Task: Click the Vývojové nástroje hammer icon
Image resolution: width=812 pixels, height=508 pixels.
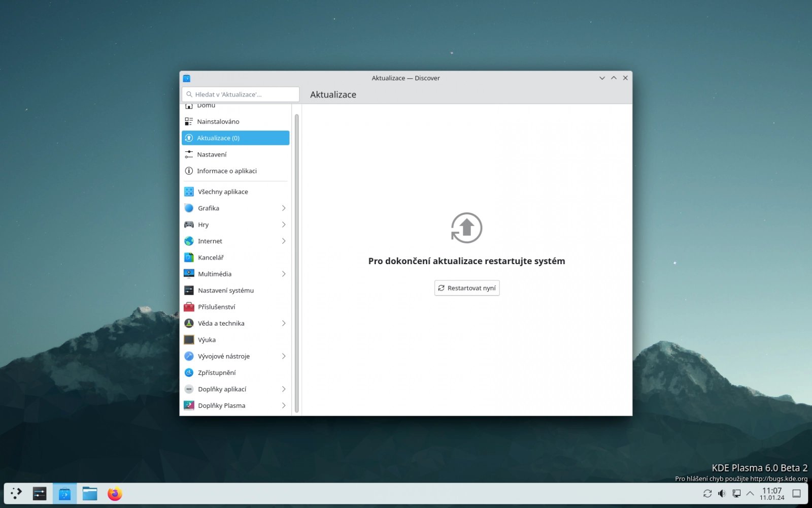Action: pyautogui.click(x=189, y=356)
